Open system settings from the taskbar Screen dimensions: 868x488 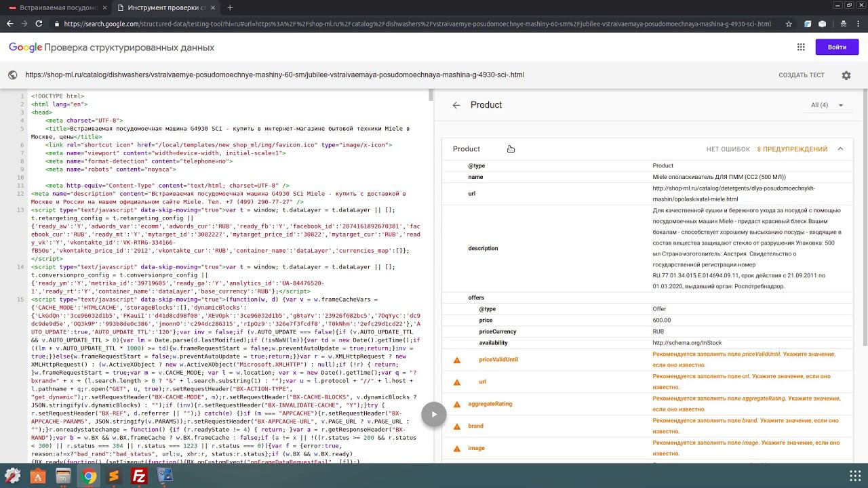12,476
